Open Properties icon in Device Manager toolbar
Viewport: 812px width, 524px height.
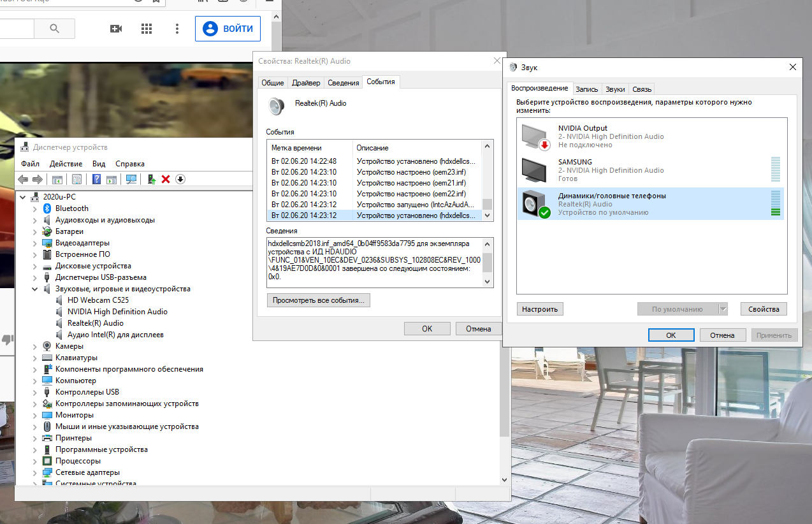click(76, 179)
